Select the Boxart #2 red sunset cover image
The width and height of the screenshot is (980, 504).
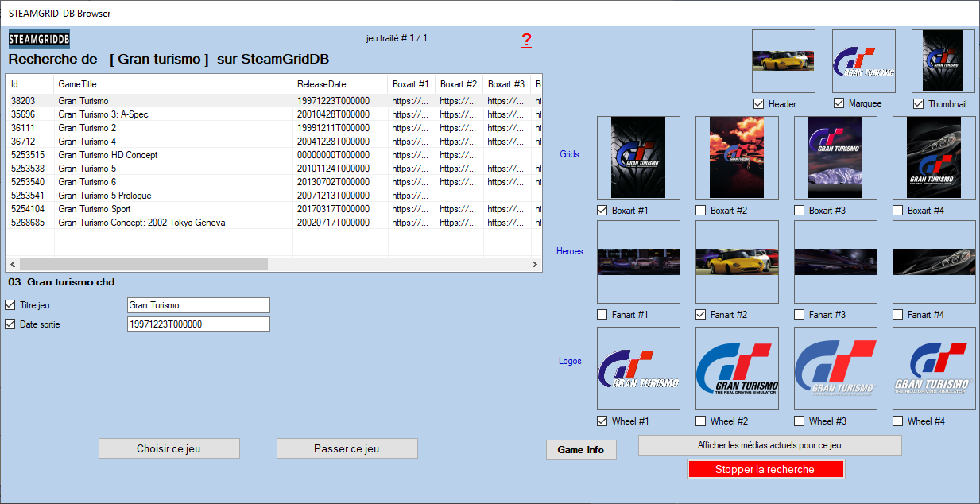point(737,157)
